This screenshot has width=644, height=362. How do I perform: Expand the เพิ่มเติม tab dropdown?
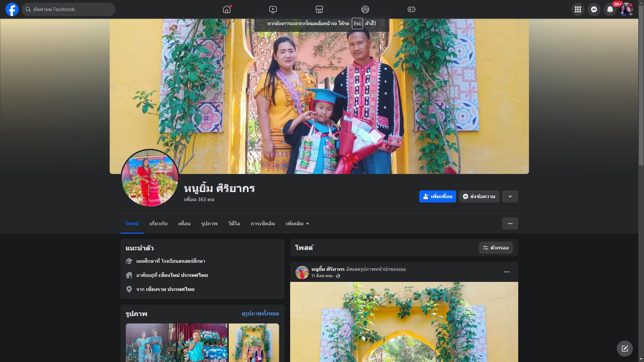click(x=297, y=224)
